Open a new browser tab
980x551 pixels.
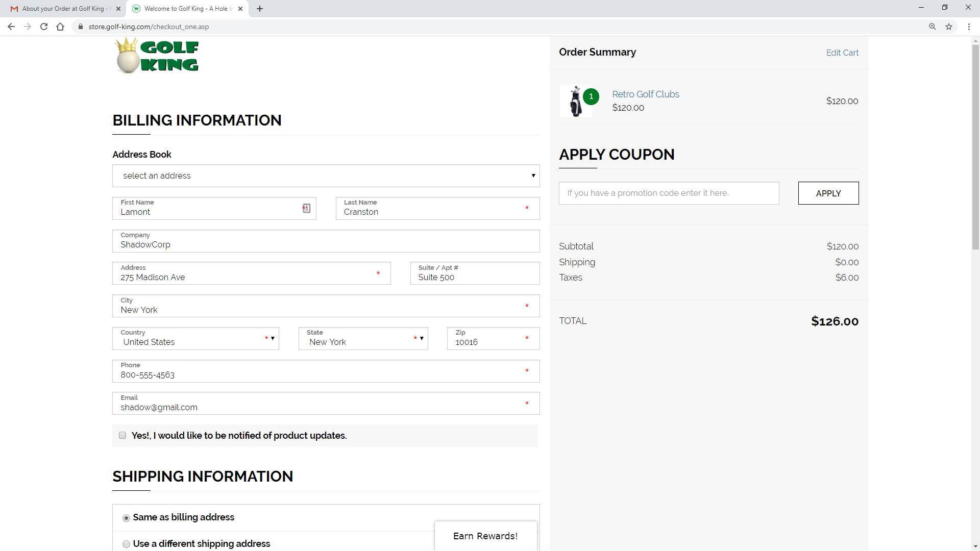[260, 9]
